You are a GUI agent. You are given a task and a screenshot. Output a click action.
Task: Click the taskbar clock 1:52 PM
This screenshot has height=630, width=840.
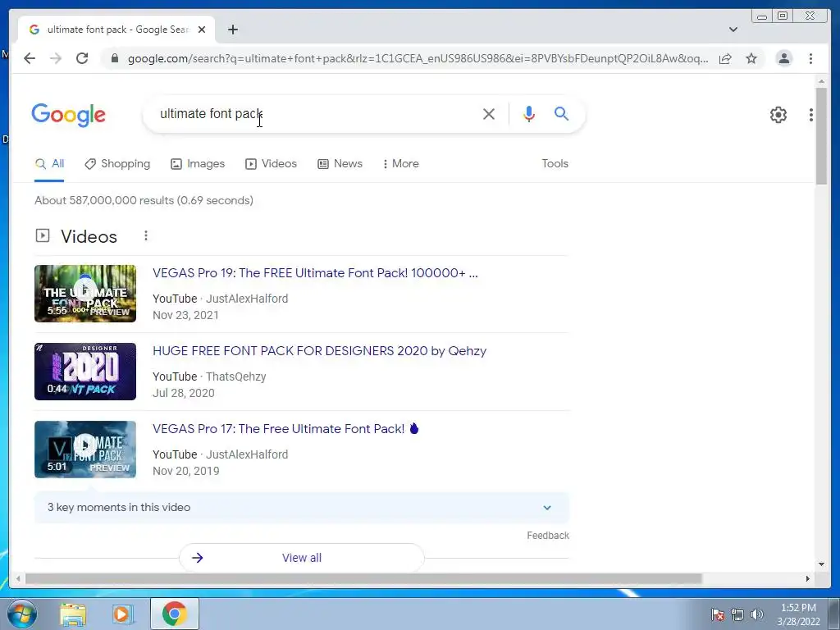pyautogui.click(x=798, y=608)
